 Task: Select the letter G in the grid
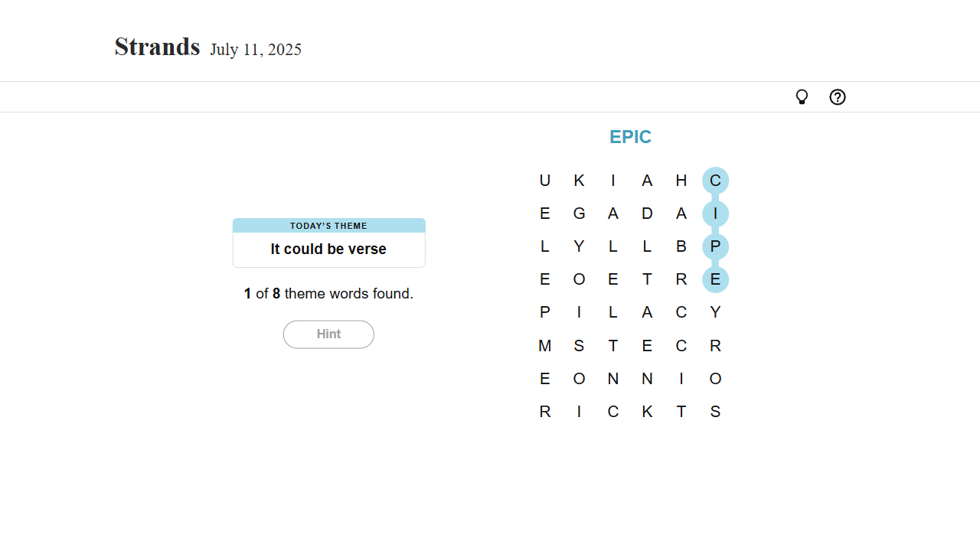click(579, 214)
